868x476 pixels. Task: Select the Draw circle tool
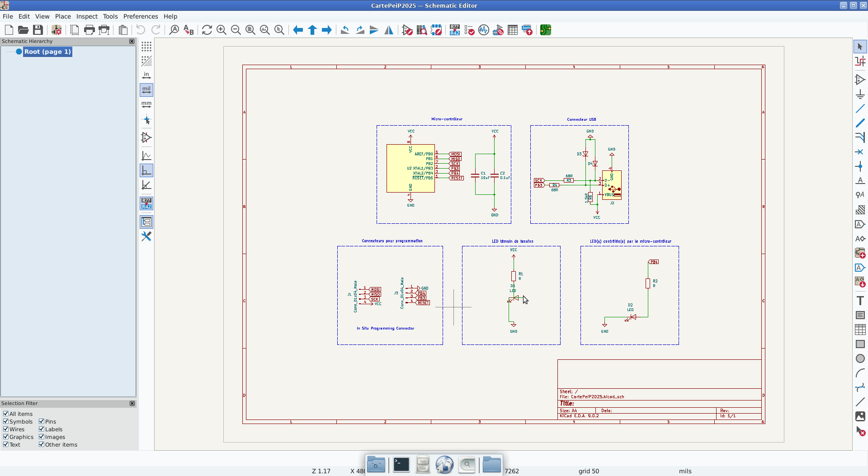tap(860, 358)
